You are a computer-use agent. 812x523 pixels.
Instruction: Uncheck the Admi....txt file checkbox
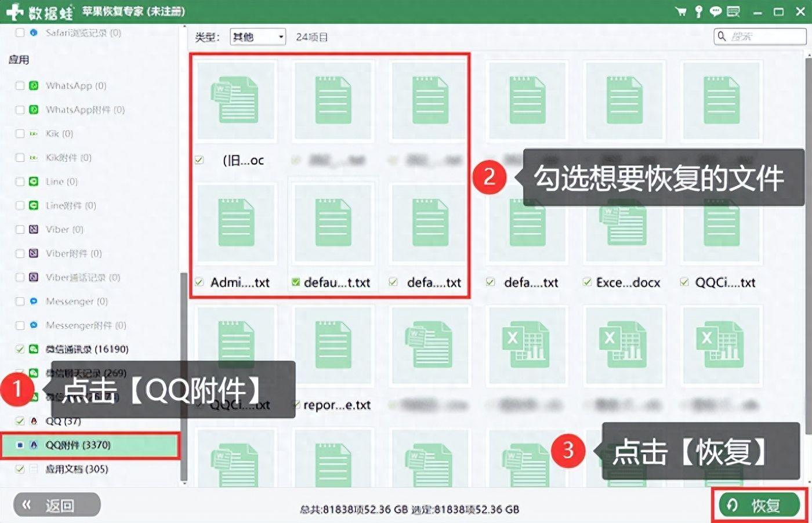click(200, 282)
